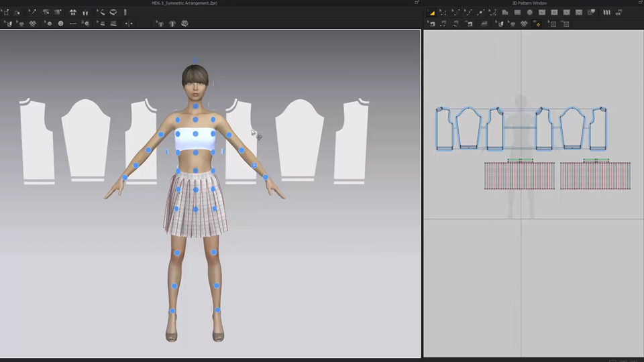Select the left sleeve pattern piece in 3D view
644x362 pixels.
click(x=86, y=139)
